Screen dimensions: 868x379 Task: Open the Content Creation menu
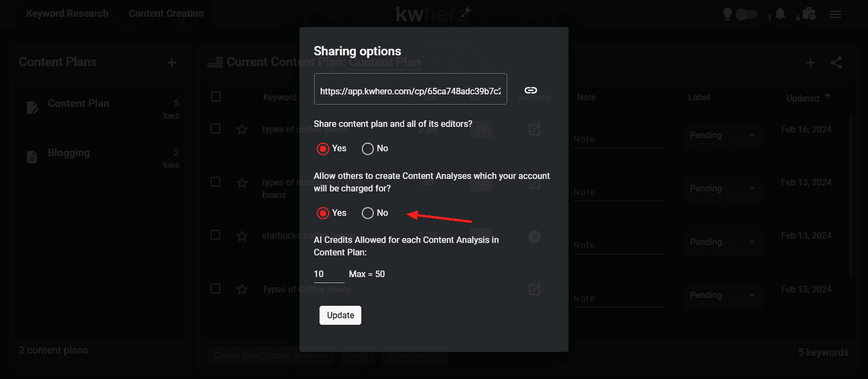(x=166, y=14)
